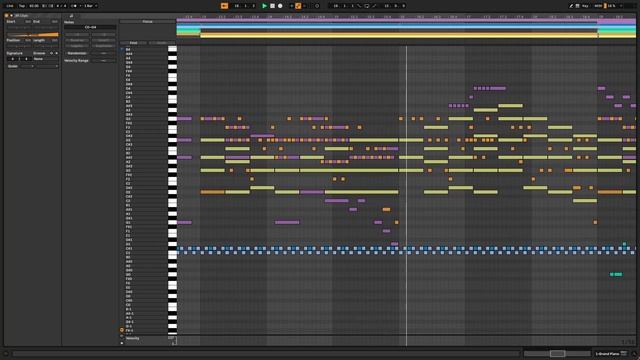
Task: Open Key map mode
Action: click(585, 6)
